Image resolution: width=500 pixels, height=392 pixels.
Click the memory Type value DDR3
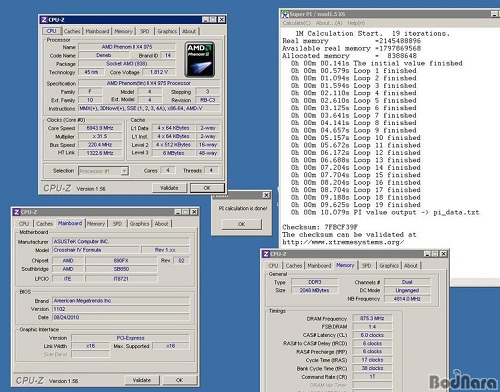(x=315, y=282)
